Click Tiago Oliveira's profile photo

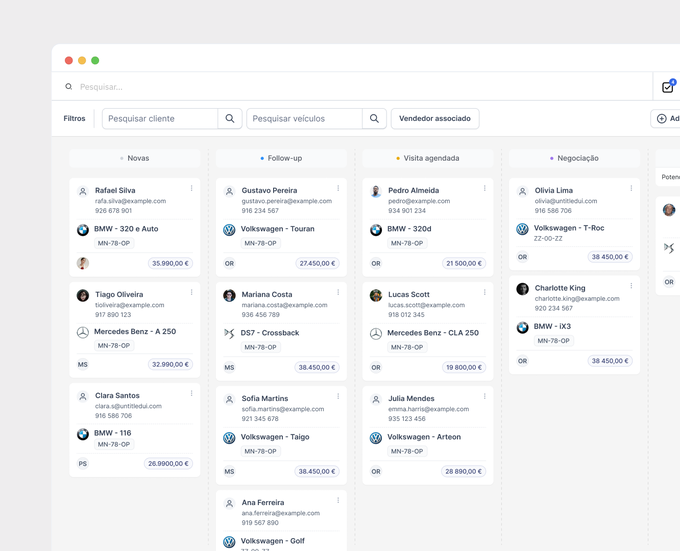point(83,296)
